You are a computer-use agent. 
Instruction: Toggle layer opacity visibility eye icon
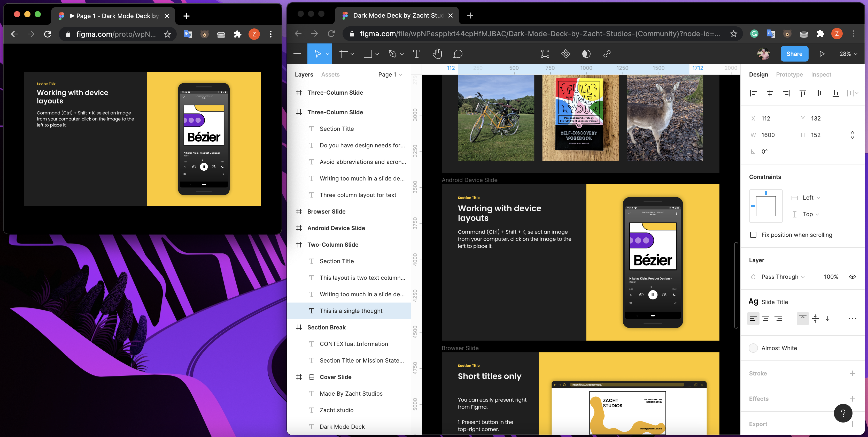[x=853, y=277]
